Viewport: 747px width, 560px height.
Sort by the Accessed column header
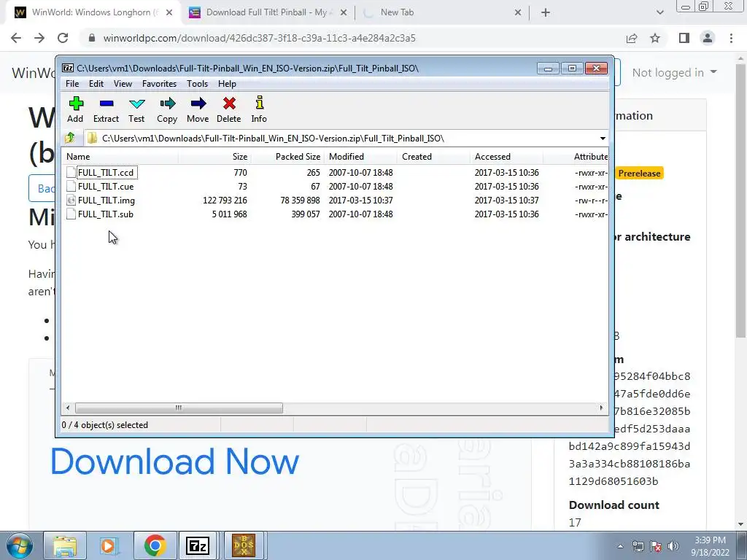[x=506, y=157]
